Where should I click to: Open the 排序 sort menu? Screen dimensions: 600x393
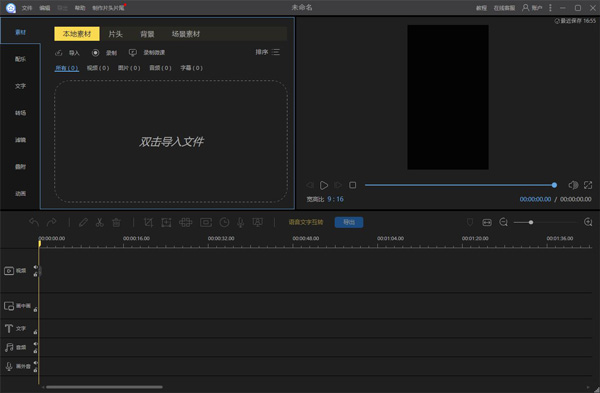tap(267, 52)
